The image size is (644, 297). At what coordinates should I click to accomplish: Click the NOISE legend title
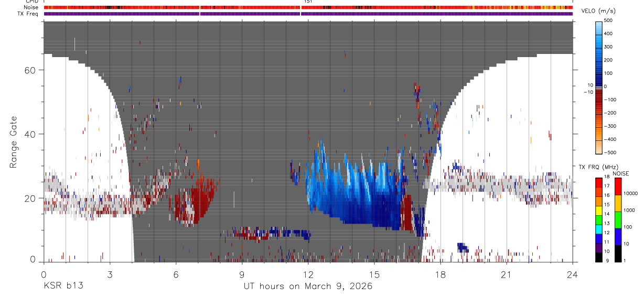(621, 173)
